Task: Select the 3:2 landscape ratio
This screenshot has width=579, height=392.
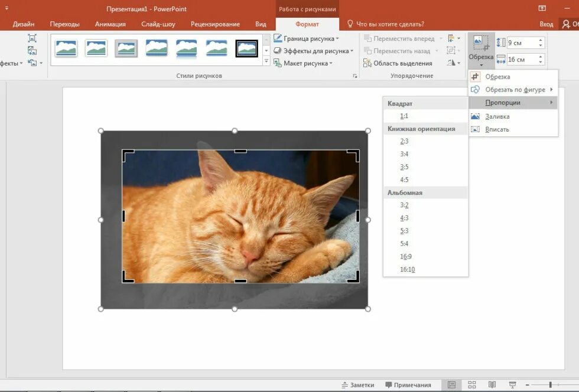Action: coord(425,205)
